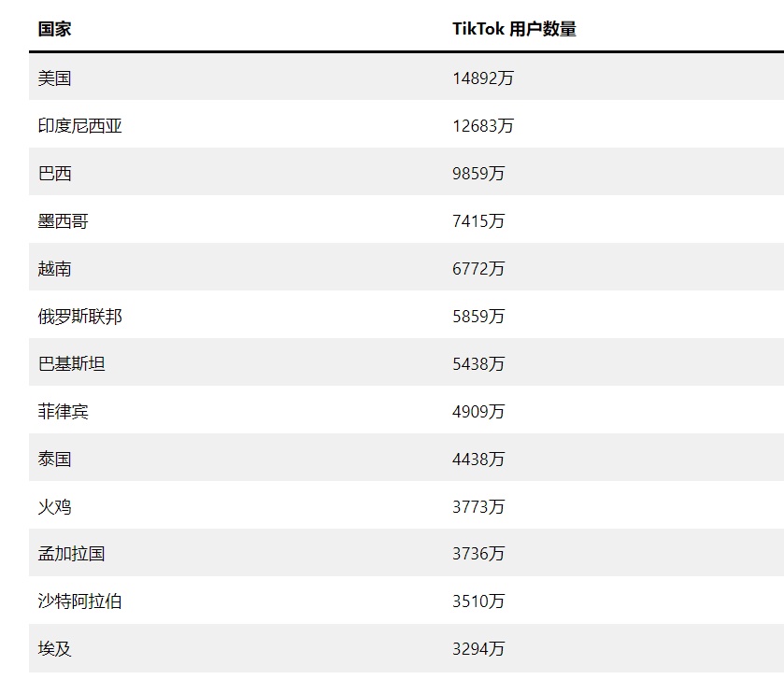Click the 12683万 value cell
Image resolution: width=784 pixels, height=679 pixels.
pyautogui.click(x=483, y=126)
